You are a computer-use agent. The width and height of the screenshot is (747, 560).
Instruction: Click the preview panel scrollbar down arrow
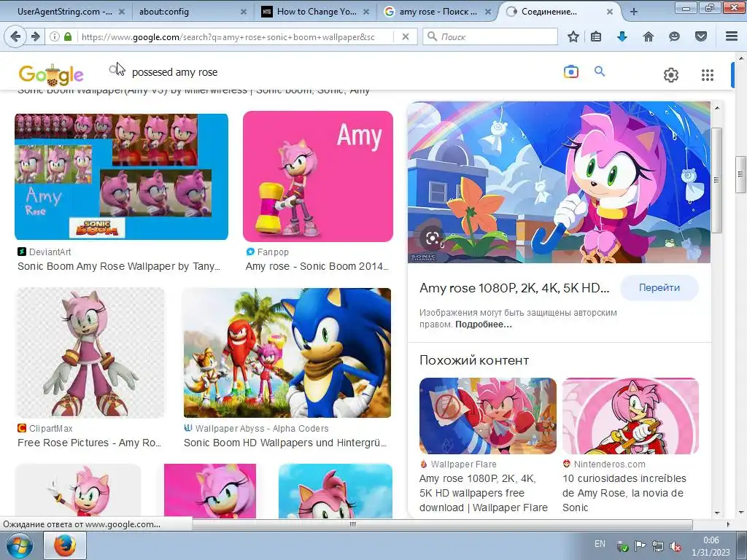[717, 513]
